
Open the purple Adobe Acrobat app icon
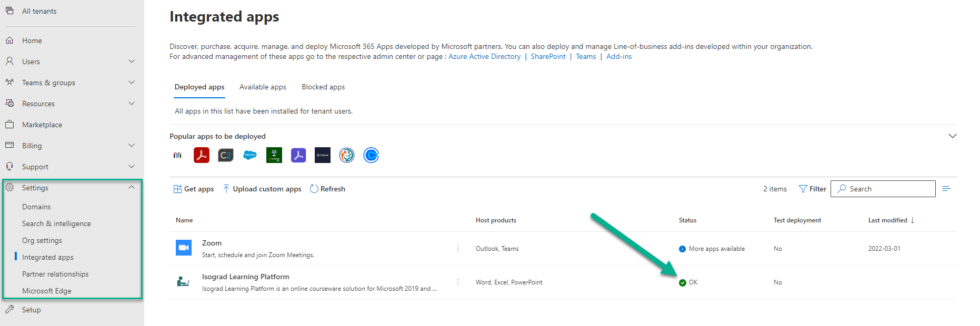click(x=298, y=155)
